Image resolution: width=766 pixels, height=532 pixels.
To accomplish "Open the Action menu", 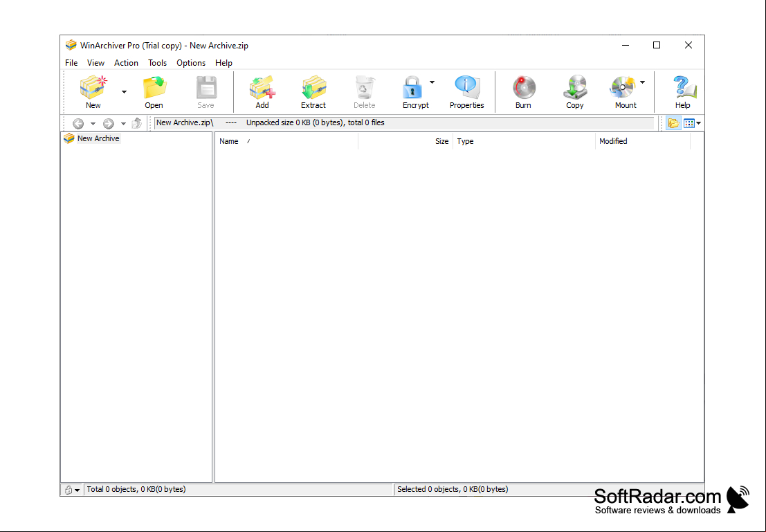I will click(x=126, y=62).
